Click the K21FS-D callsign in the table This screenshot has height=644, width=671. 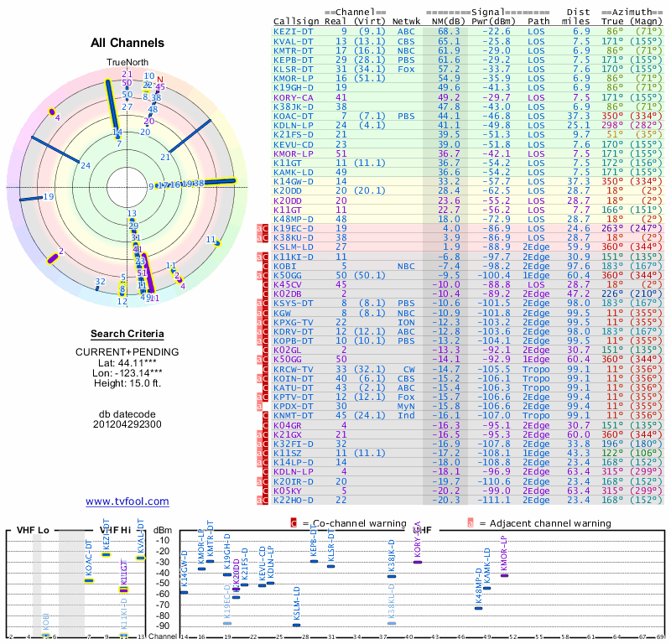(x=293, y=135)
